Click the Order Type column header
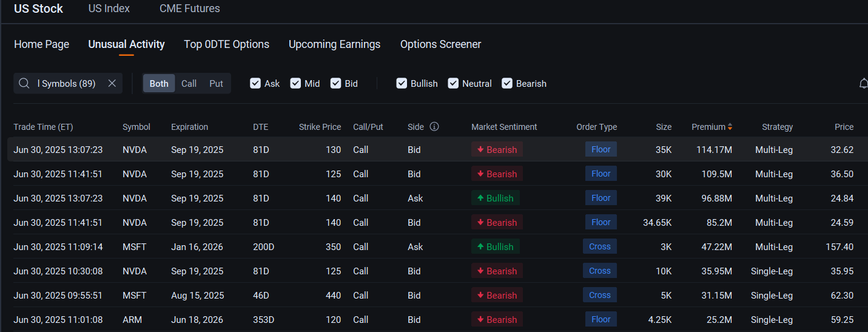The height and width of the screenshot is (332, 868). pyautogui.click(x=596, y=127)
